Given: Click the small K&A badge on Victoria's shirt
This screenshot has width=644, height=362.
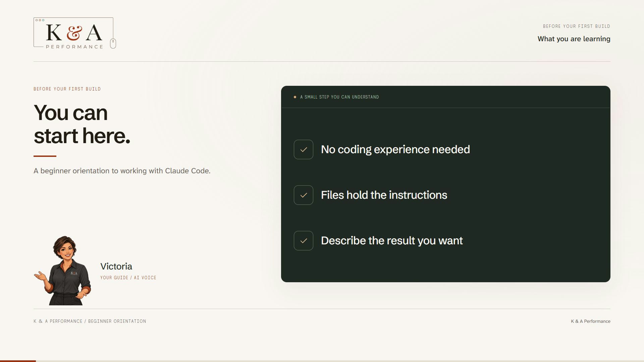Looking at the screenshot, I should point(74,273).
